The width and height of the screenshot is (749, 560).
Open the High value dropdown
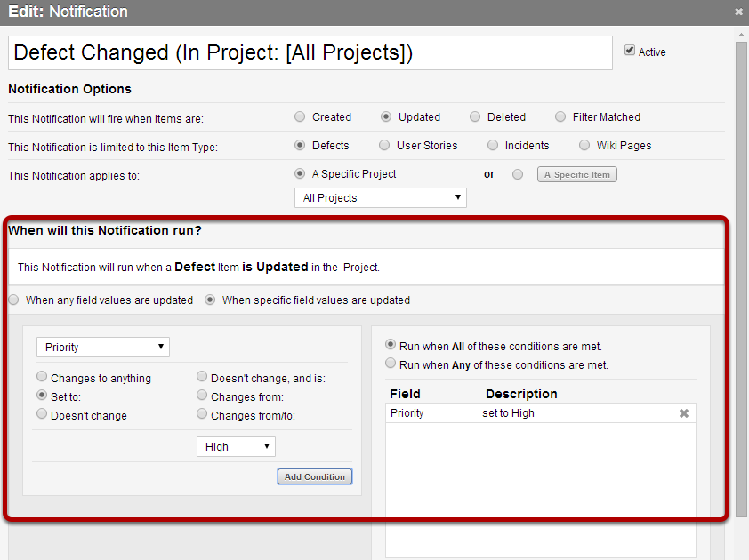coord(236,447)
